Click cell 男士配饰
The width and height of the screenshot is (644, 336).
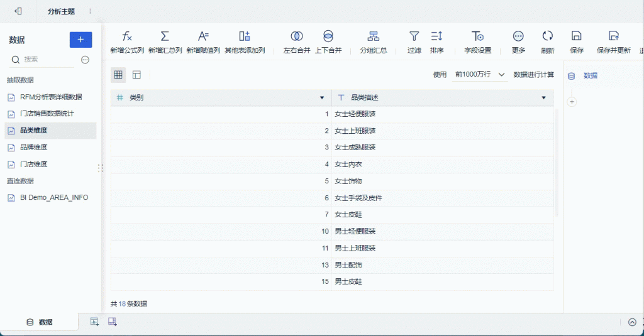pos(442,265)
